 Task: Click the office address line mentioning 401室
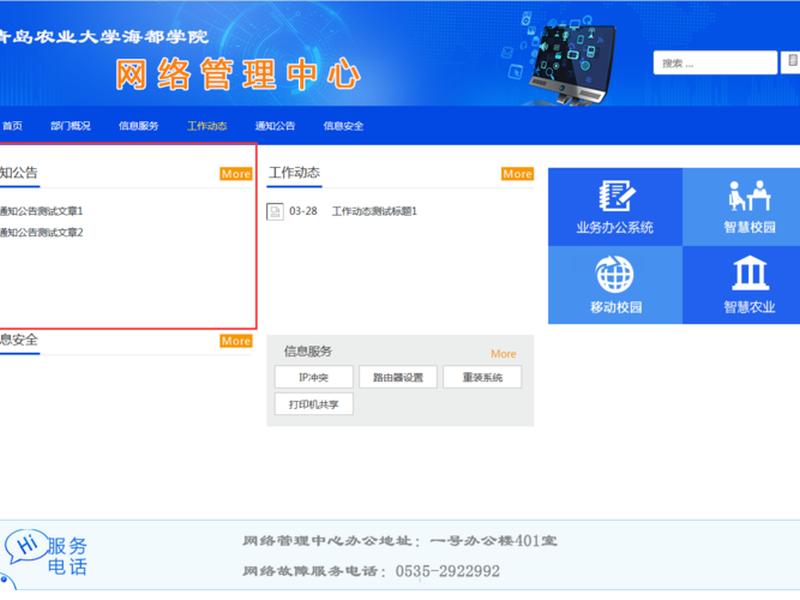399,541
